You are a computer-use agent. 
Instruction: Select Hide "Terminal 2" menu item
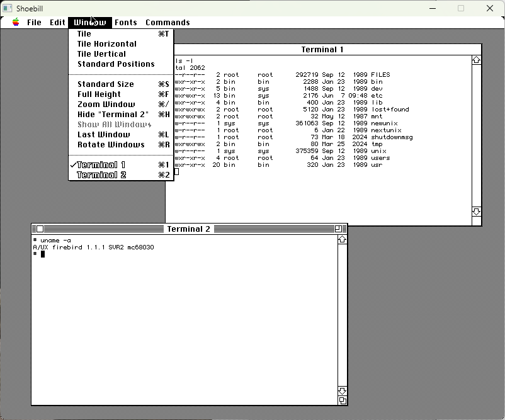(x=121, y=115)
